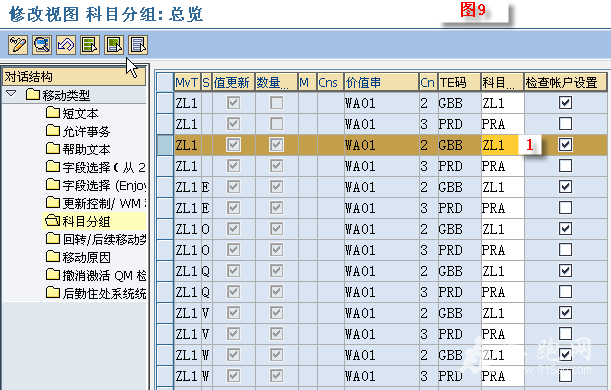
Task: Click WA01 cell in ZL1 Q GBB row
Action: point(381,271)
